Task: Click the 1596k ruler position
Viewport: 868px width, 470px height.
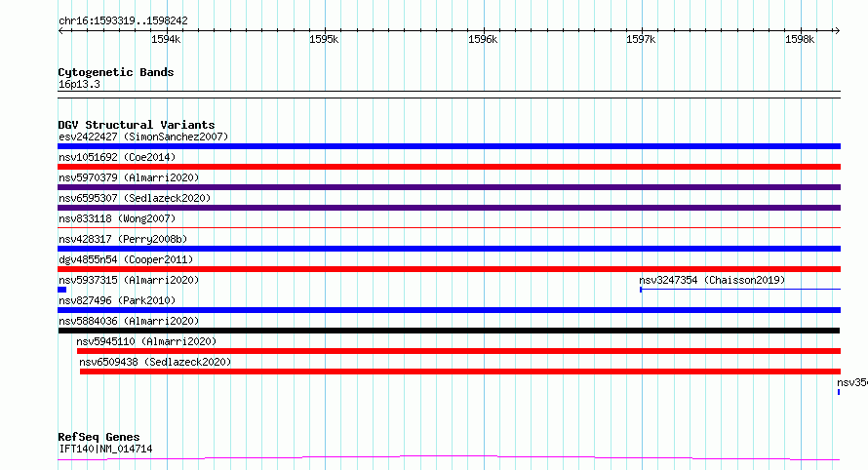Action: (483, 39)
